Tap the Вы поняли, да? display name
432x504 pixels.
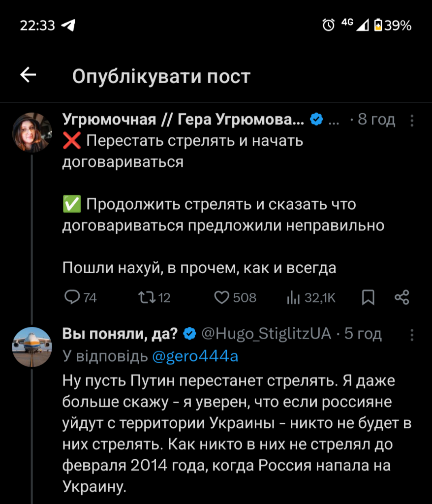[x=120, y=334]
